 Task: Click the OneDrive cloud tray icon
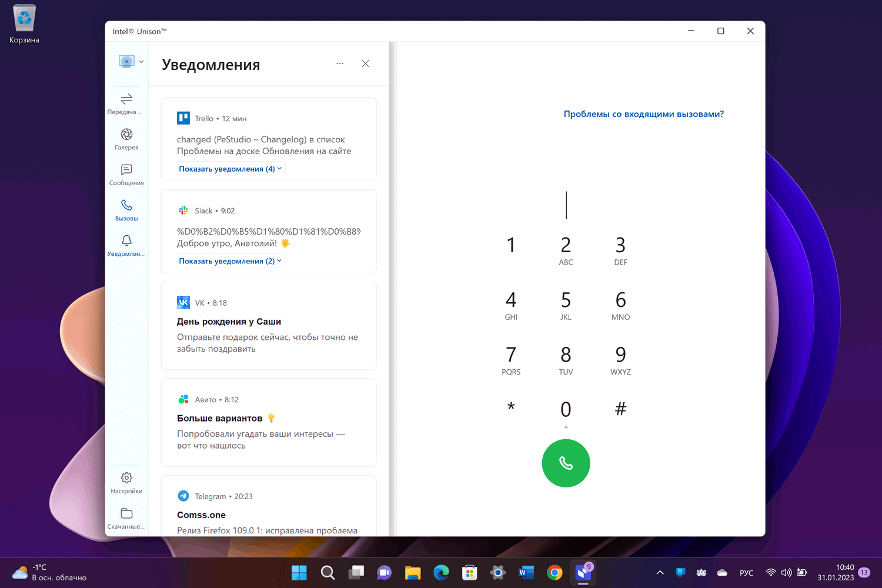click(722, 573)
